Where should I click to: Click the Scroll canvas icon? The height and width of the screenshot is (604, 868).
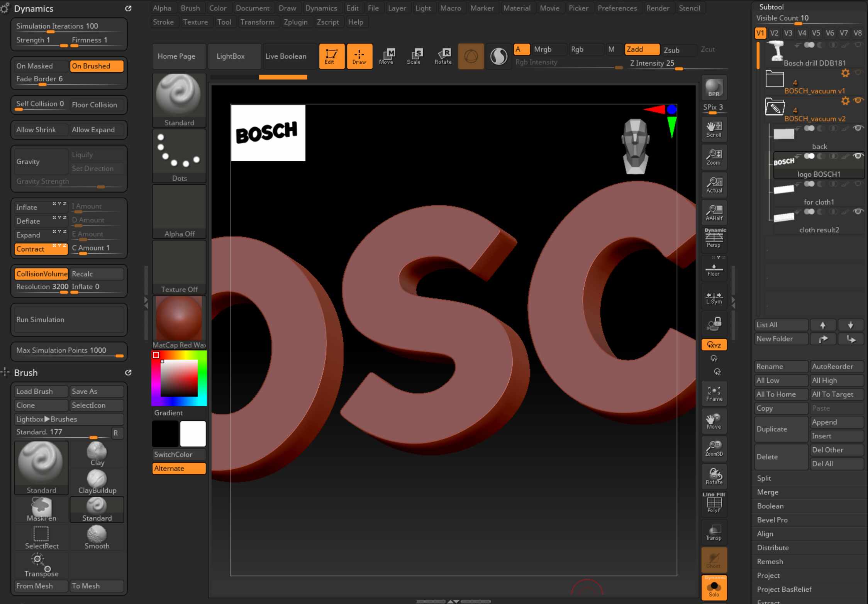714,129
